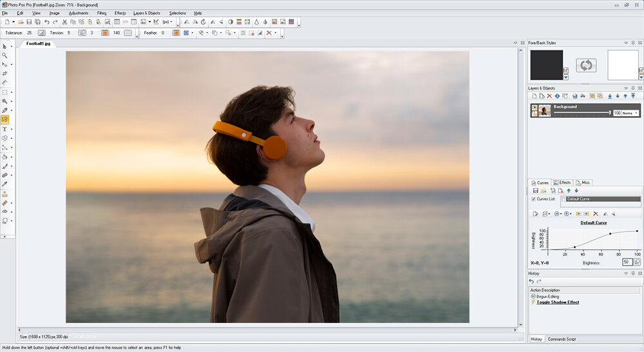
Task: Click the Cut scissors icon
Action: [x=64, y=22]
